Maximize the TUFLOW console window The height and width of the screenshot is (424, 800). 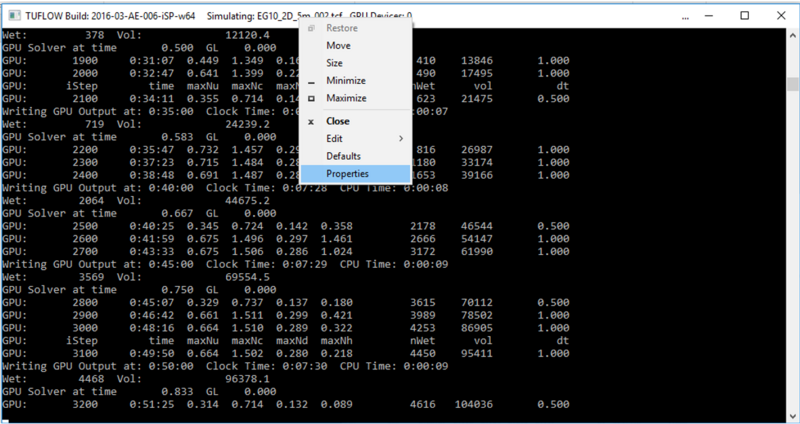pyautogui.click(x=744, y=15)
